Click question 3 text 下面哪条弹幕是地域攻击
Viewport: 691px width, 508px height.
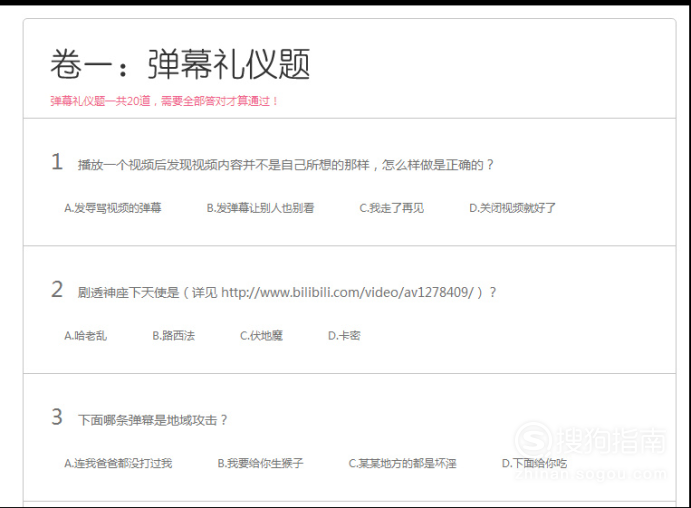152,420
